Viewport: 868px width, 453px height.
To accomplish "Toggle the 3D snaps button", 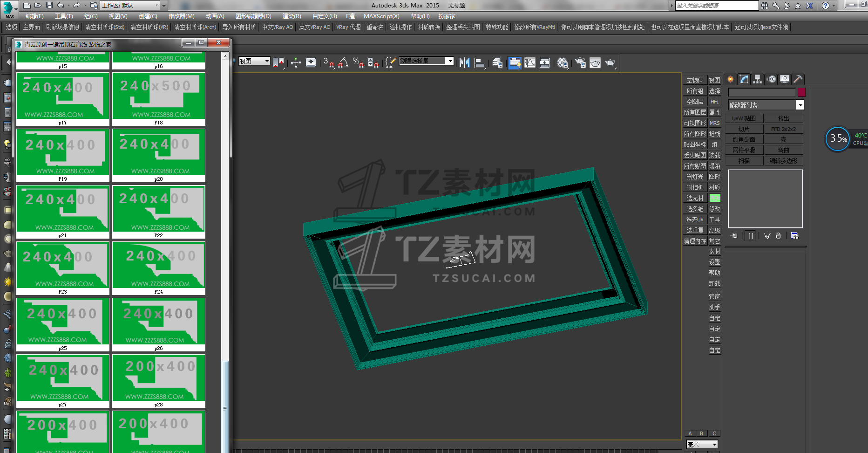I will point(328,62).
